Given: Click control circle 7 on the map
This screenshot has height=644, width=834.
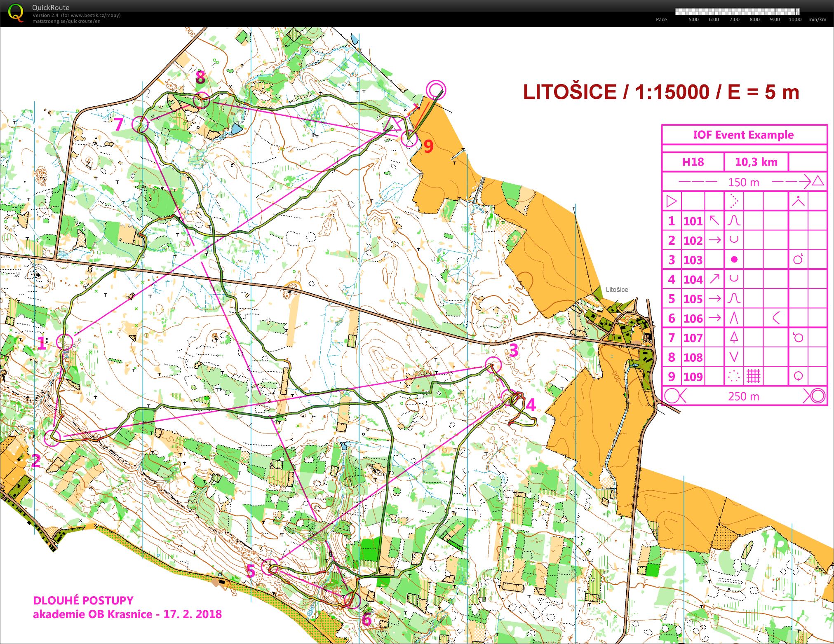Looking at the screenshot, I should click(140, 124).
